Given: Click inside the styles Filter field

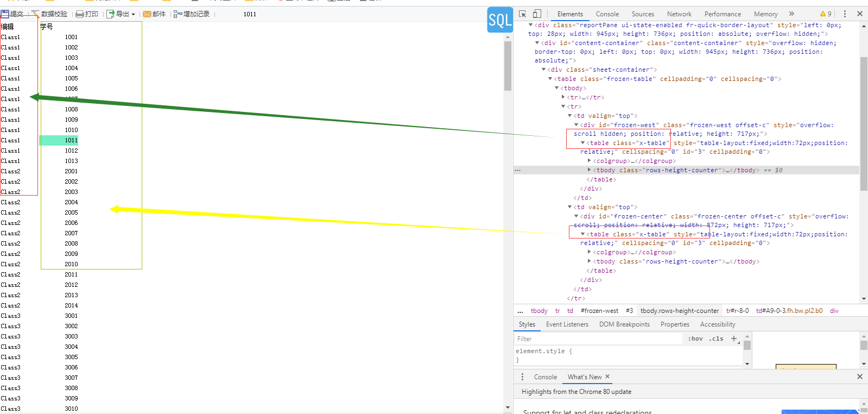Looking at the screenshot, I should 598,338.
